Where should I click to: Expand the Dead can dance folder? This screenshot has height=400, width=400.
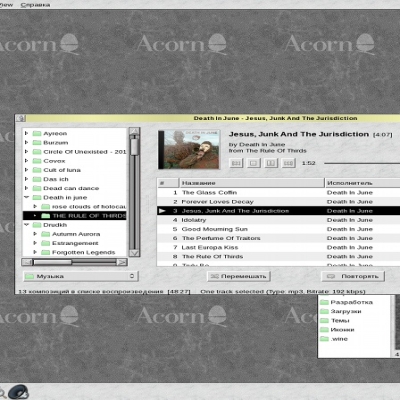pyautogui.click(x=26, y=188)
